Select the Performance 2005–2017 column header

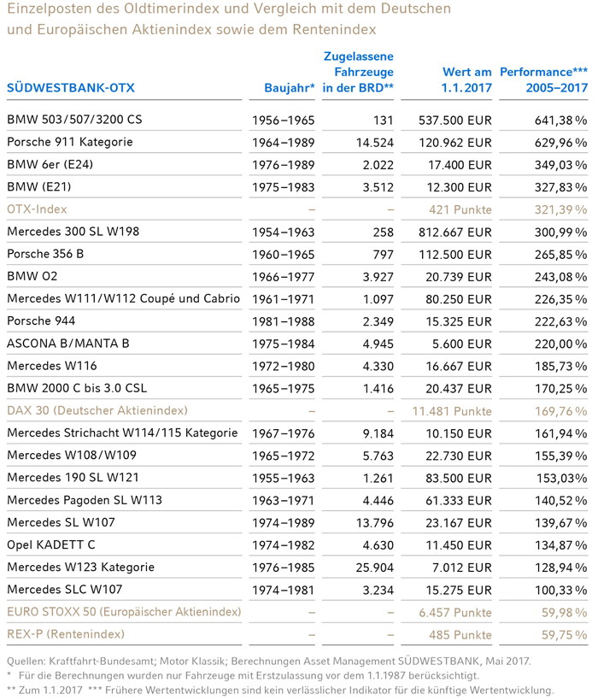(543, 80)
